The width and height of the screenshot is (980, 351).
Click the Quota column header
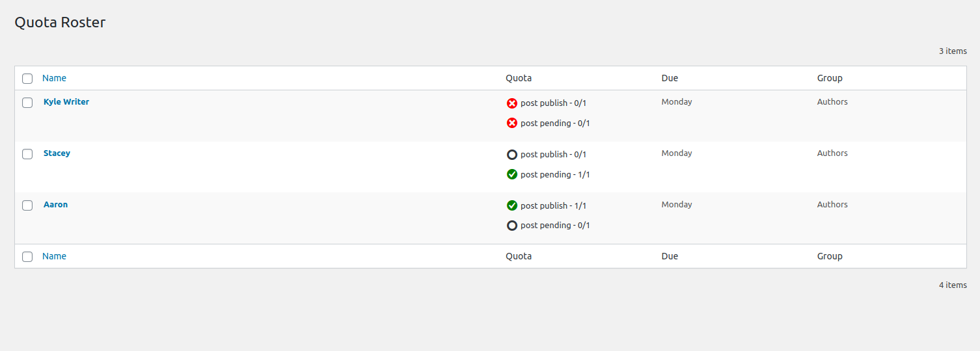point(519,78)
